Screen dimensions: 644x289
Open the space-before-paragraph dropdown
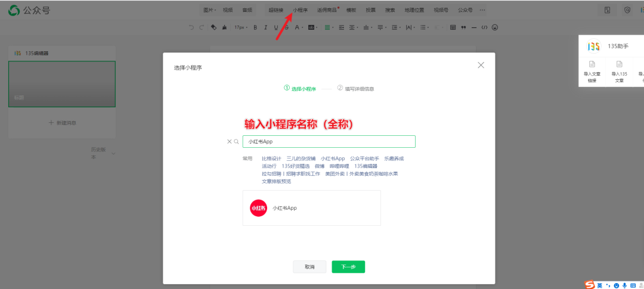[x=367, y=27]
